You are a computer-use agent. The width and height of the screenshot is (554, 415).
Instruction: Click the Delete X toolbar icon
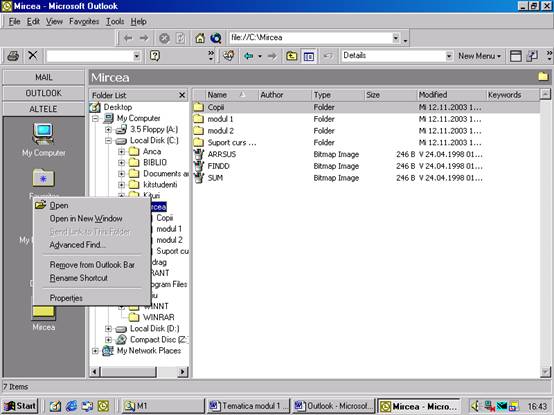[33, 55]
